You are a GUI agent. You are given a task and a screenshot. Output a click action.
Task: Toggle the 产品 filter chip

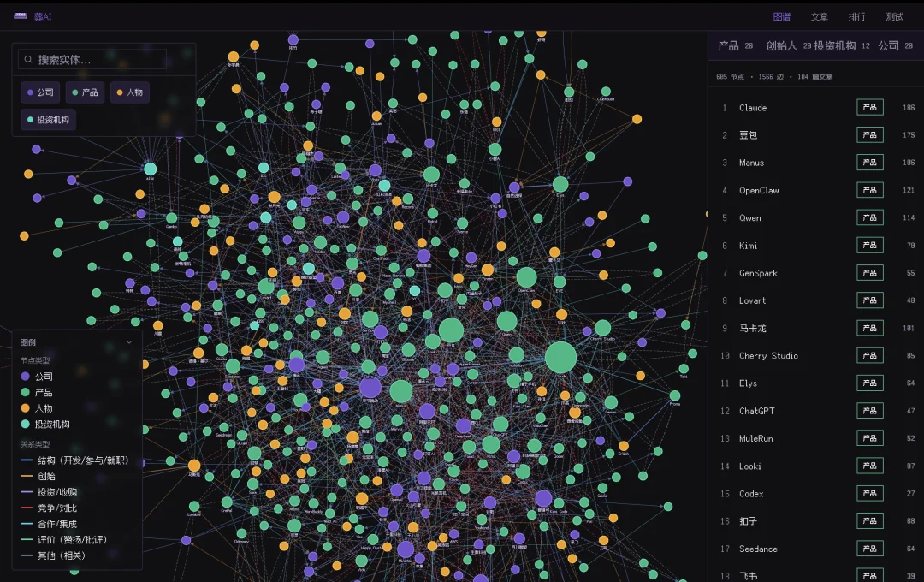pyautogui.click(x=85, y=92)
